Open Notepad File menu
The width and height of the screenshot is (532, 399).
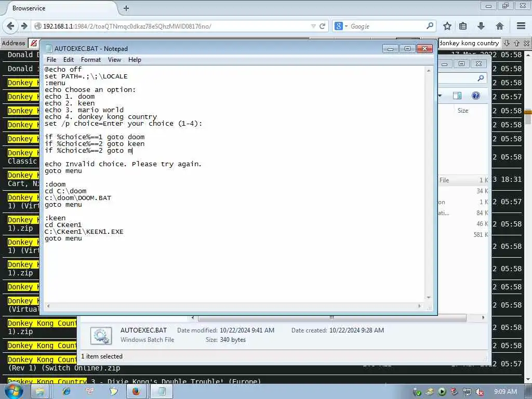(x=51, y=60)
